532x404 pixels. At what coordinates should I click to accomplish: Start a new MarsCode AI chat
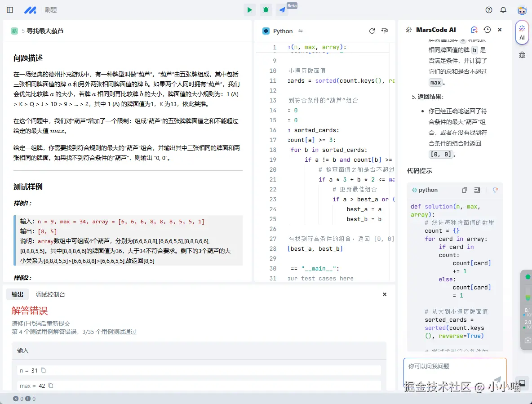coord(474,29)
